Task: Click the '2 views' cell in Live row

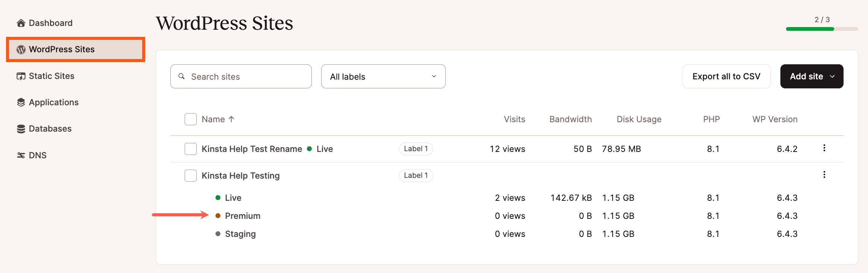Action: point(510,198)
